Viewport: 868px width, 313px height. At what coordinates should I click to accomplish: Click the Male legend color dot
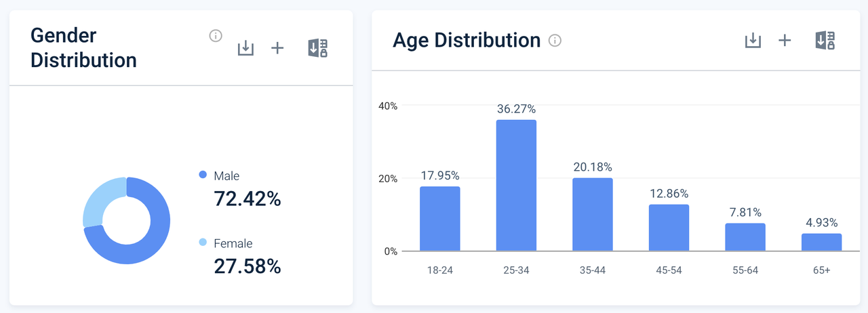203,175
